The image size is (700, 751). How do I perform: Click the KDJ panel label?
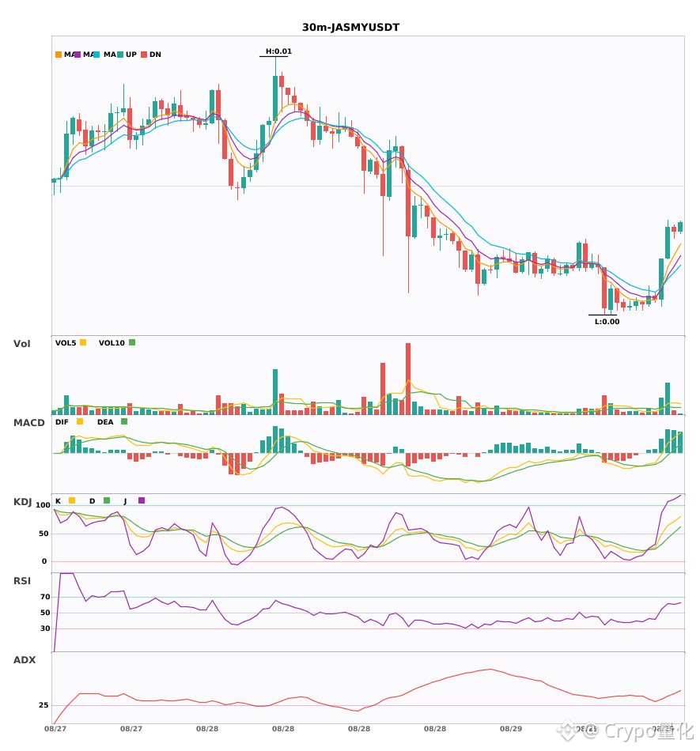click(x=22, y=501)
